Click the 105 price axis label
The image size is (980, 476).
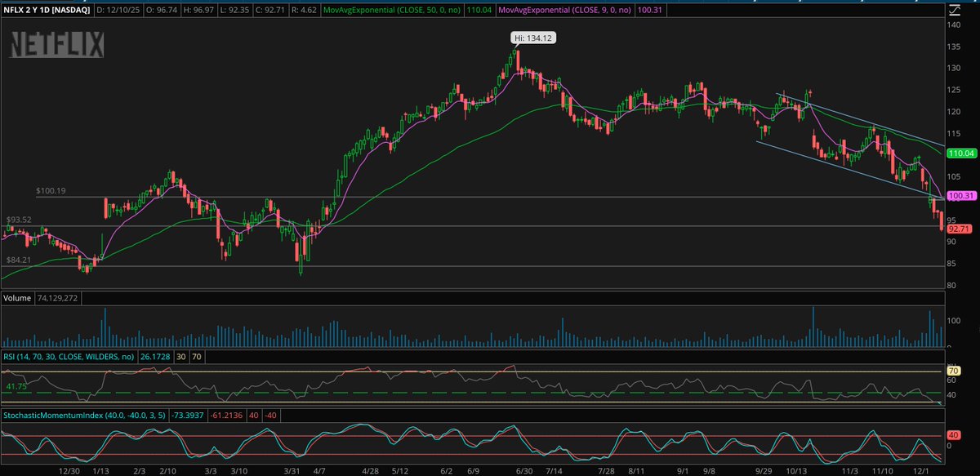[954, 176]
